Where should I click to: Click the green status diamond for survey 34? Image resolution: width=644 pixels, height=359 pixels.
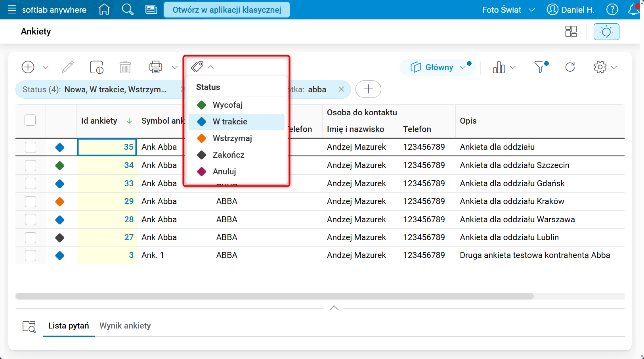[x=60, y=166]
